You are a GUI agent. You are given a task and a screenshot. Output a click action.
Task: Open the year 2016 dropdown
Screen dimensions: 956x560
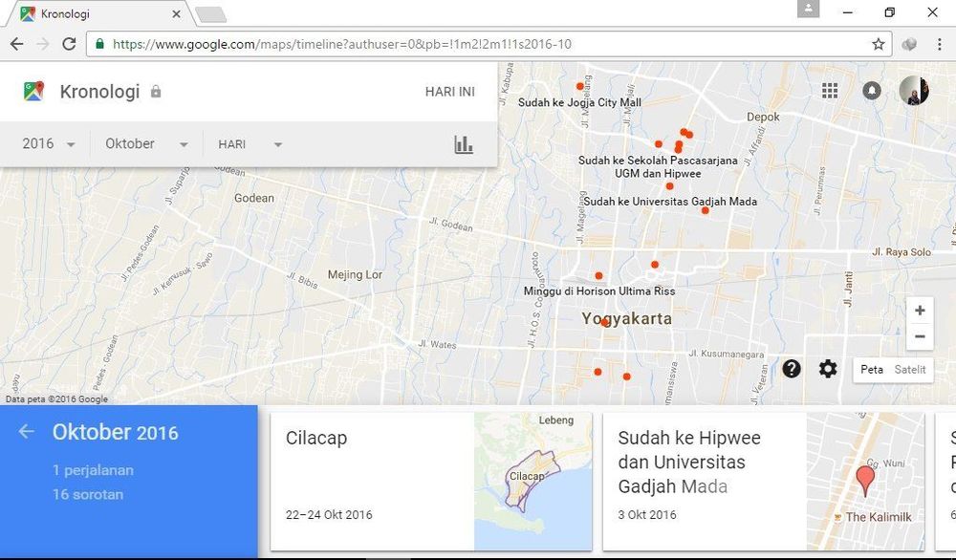coord(49,143)
